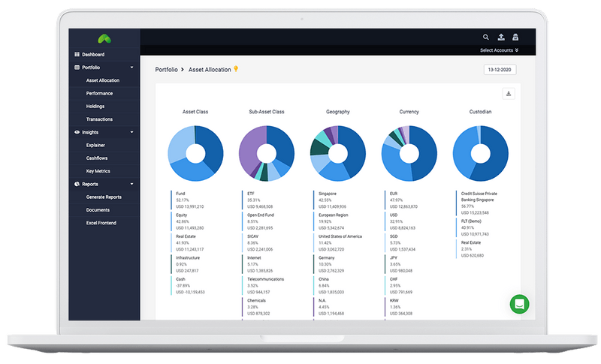Open Performance in the sidebar

click(x=99, y=93)
